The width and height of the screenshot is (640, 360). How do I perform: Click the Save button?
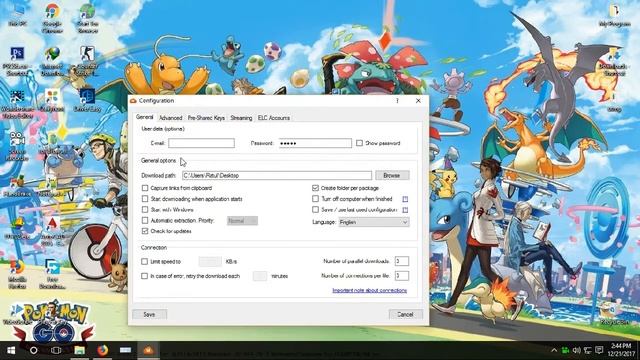149,314
